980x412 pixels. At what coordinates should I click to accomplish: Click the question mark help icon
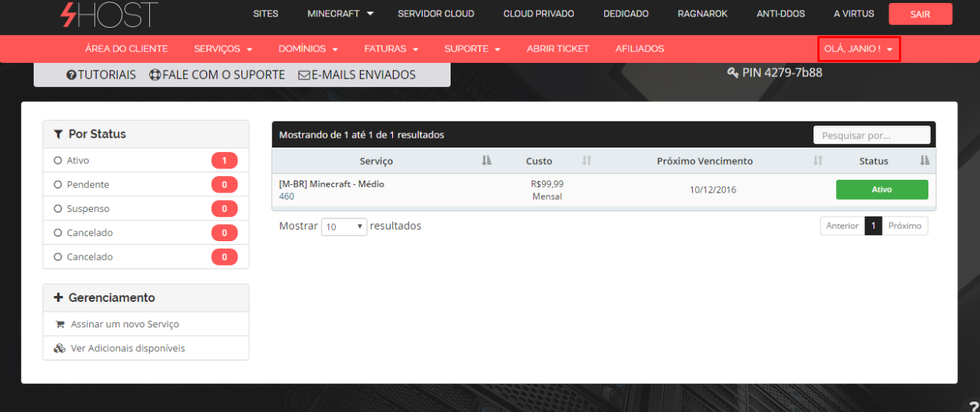973,405
